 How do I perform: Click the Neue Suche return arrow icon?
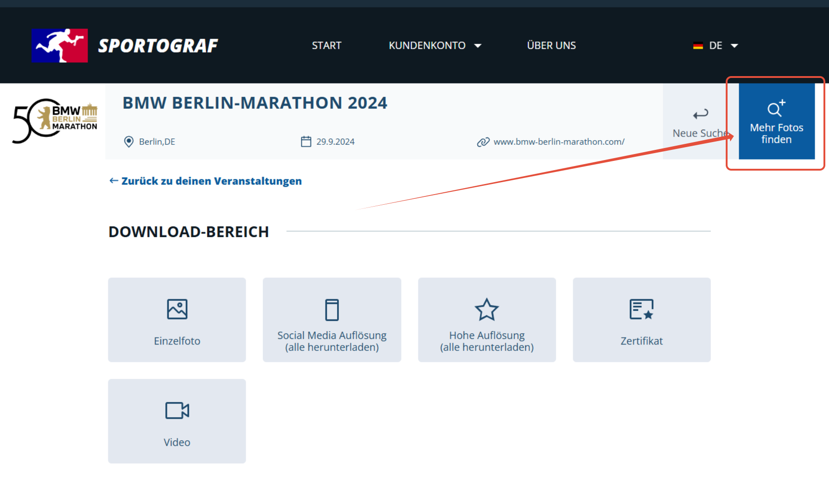(701, 114)
